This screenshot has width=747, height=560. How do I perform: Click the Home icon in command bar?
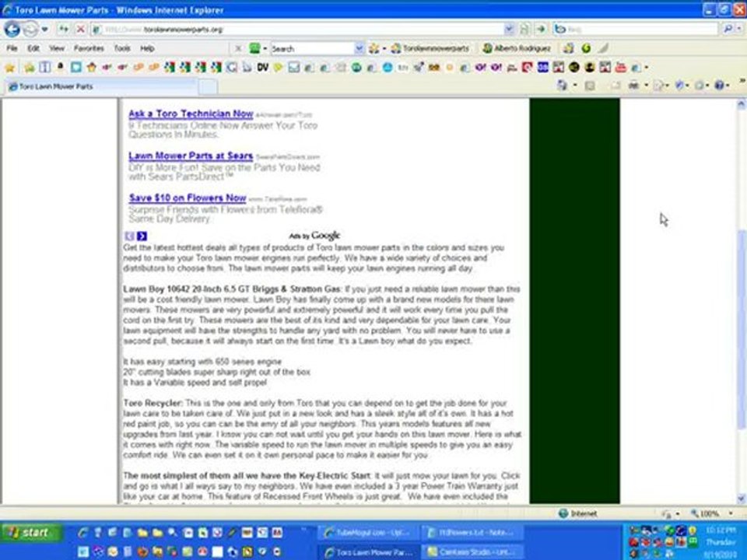562,86
